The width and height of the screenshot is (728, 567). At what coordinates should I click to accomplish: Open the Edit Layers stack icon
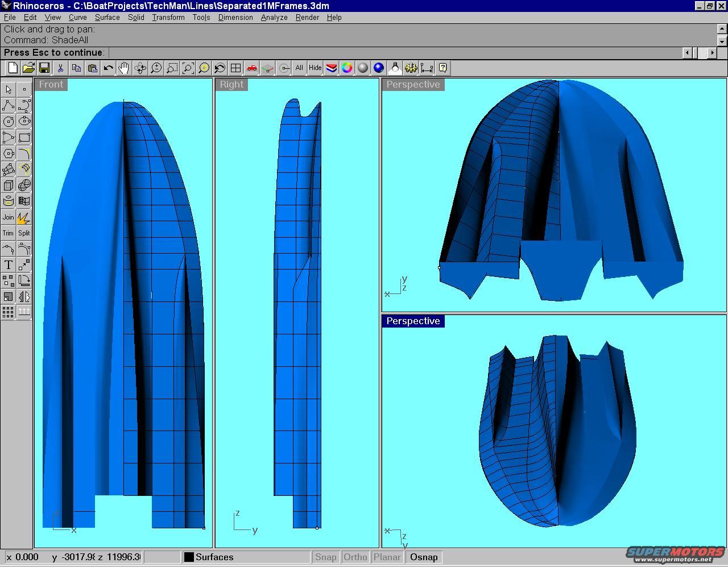tap(331, 68)
